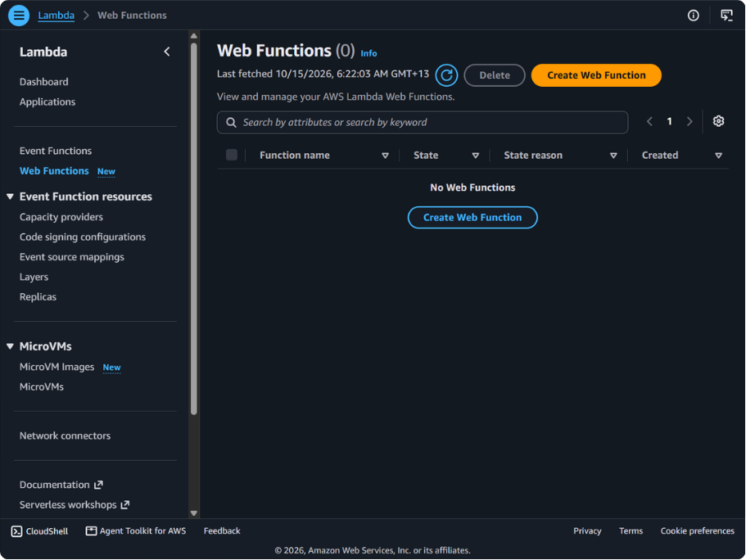Image resolution: width=746 pixels, height=560 pixels.
Task: Click the Feedback link in the footer
Action: tap(222, 531)
